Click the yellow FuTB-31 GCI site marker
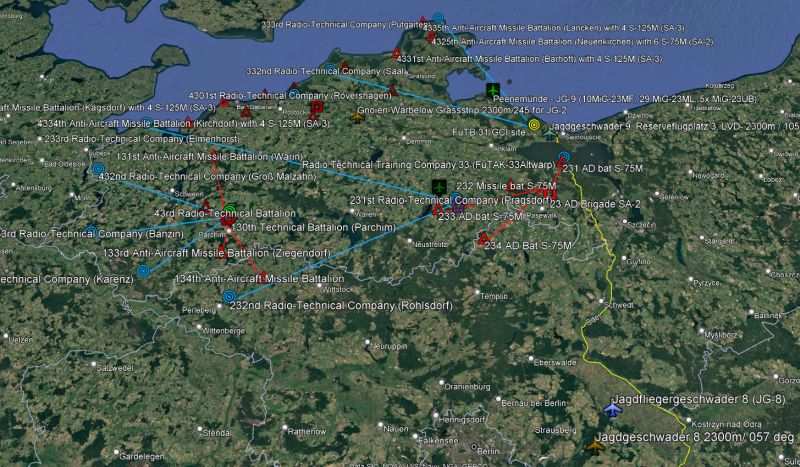This screenshot has height=467, width=800. pos(534,124)
